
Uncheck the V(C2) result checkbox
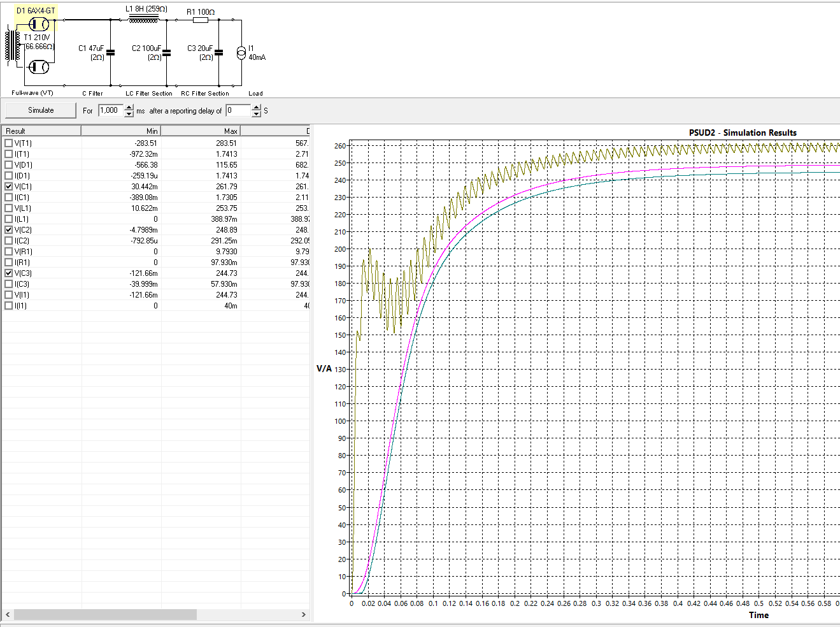tap(9, 230)
